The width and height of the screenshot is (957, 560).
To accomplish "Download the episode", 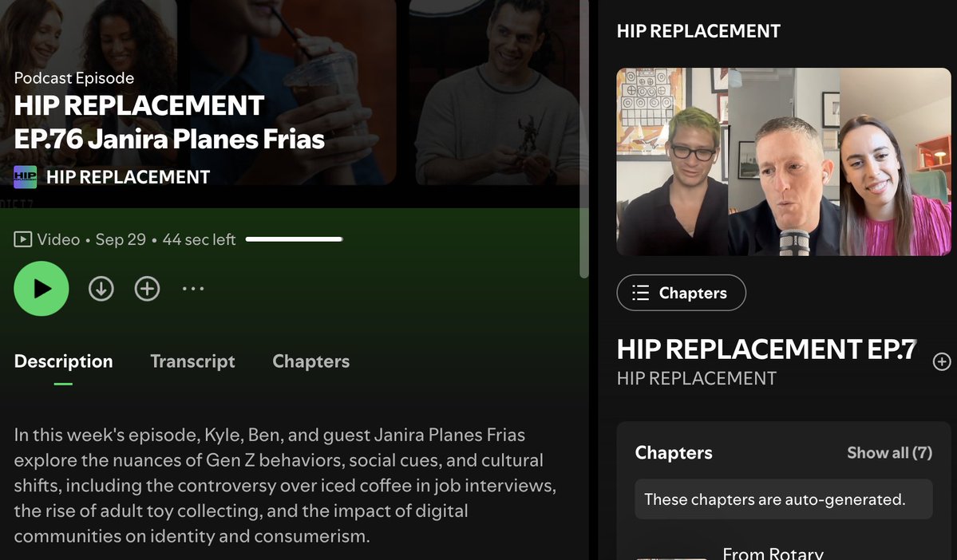I will point(101,289).
